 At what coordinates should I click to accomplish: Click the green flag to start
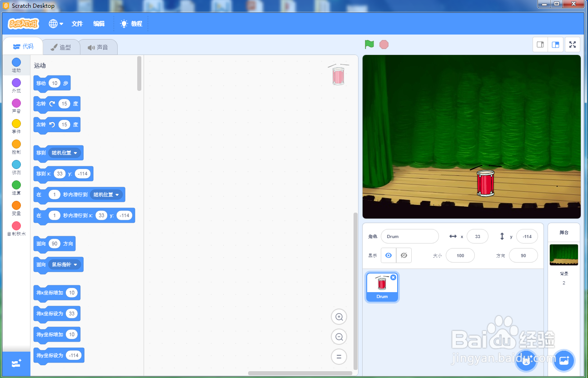[369, 45]
